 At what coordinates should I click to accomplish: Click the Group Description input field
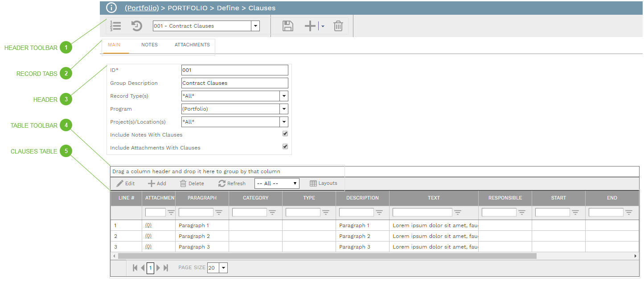(234, 83)
